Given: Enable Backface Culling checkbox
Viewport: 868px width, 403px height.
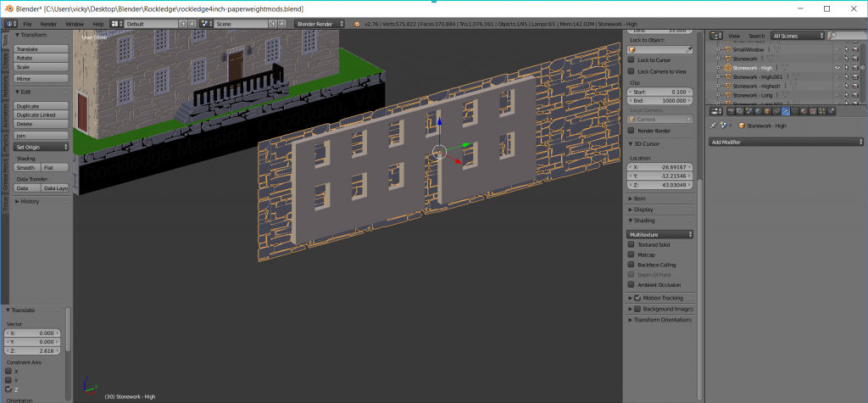Looking at the screenshot, I should point(631,265).
